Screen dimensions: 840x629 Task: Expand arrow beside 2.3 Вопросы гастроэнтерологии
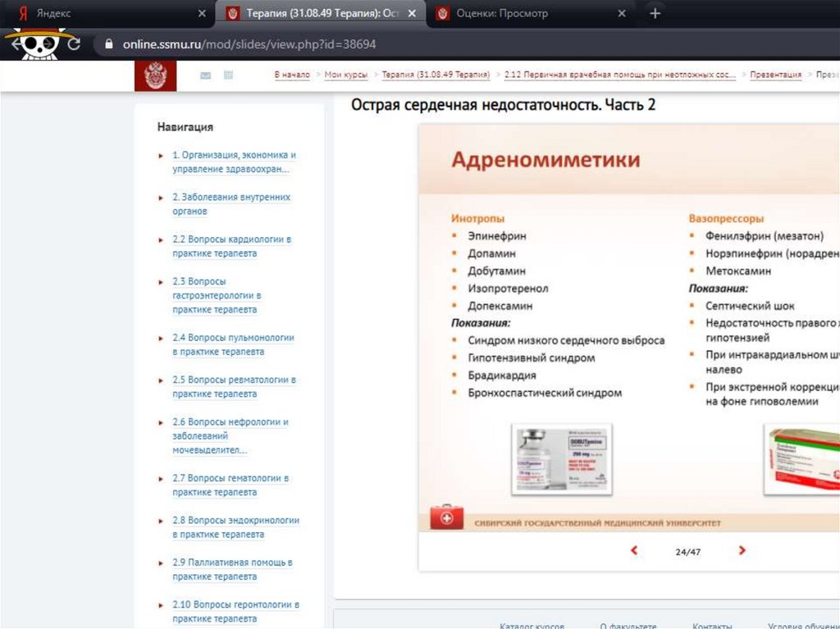(x=161, y=282)
